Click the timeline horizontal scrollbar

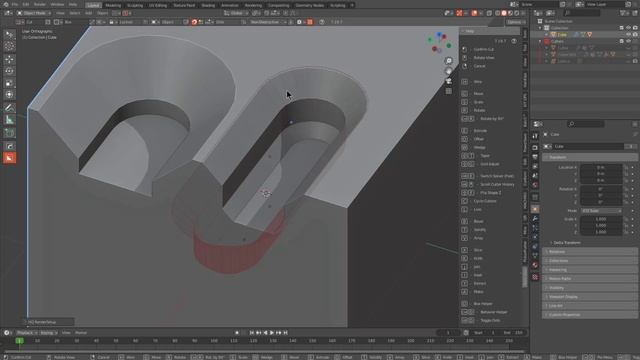pos(263,351)
